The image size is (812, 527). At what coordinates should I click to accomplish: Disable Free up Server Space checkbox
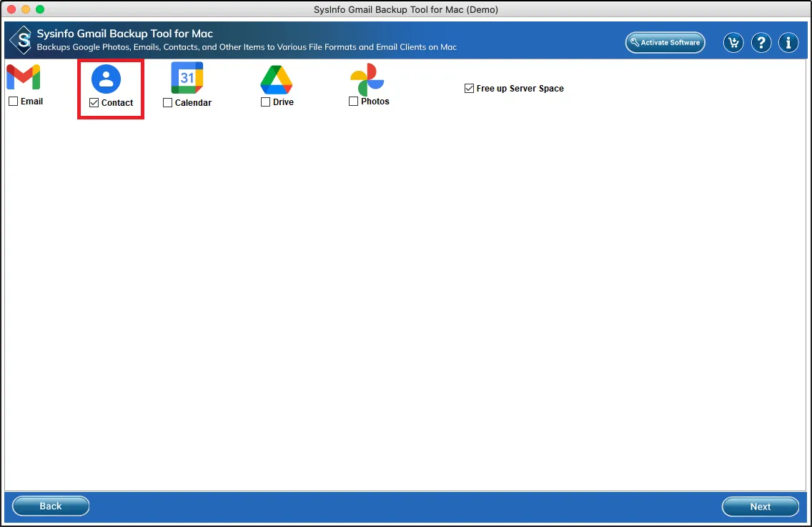point(469,89)
